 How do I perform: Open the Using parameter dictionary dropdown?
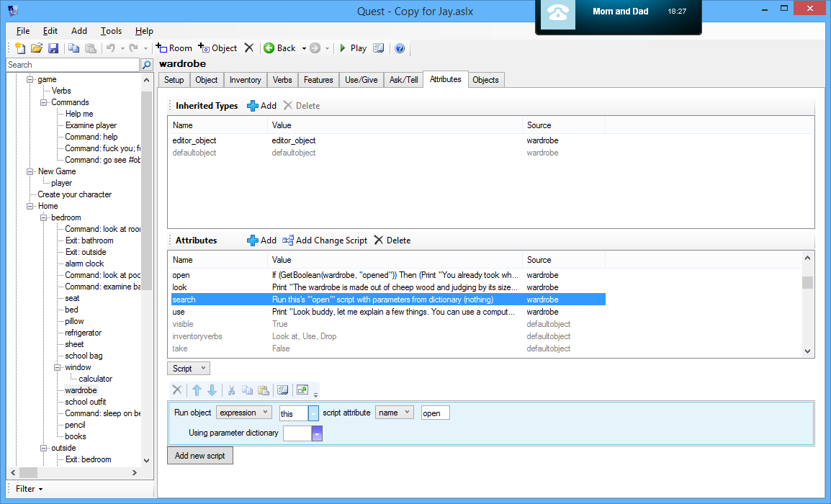coord(317,433)
